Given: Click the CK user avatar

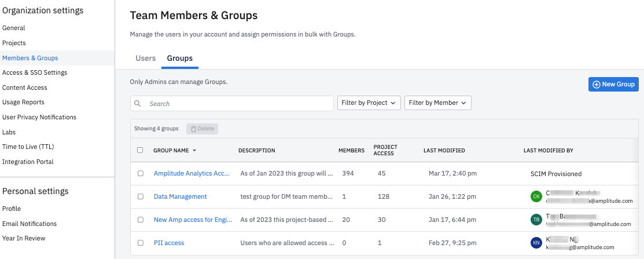Looking at the screenshot, I should pyautogui.click(x=536, y=196).
